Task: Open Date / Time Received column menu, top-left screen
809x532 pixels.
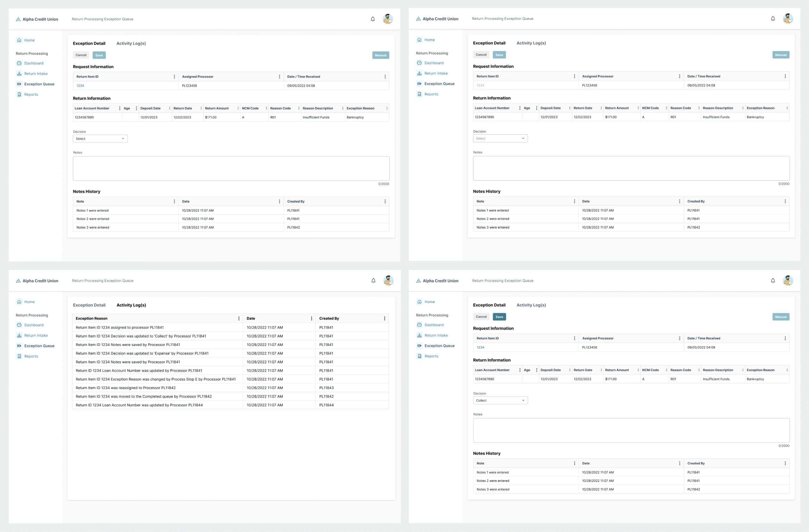Action: coord(385,77)
